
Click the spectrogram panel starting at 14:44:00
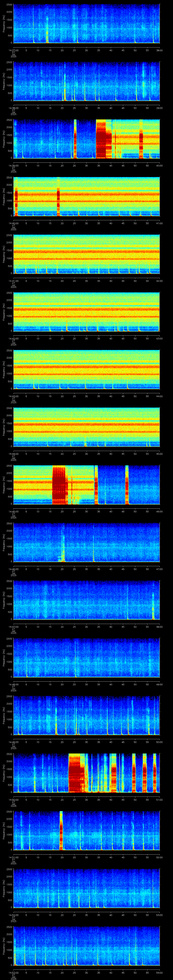point(87,427)
